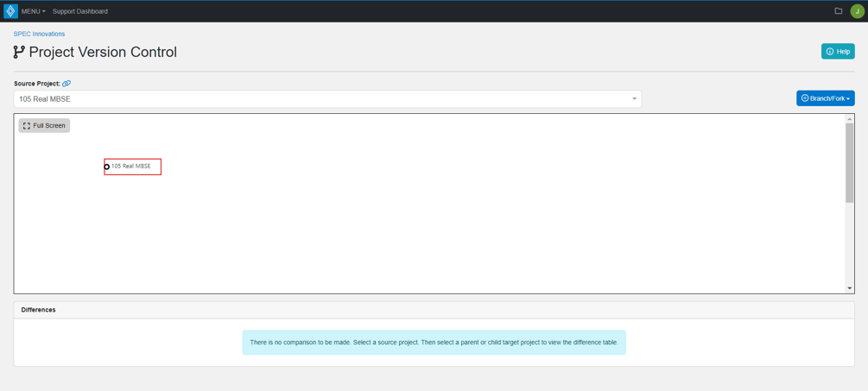
Task: Open the Branch/Fork dropdown button
Action: 826,98
